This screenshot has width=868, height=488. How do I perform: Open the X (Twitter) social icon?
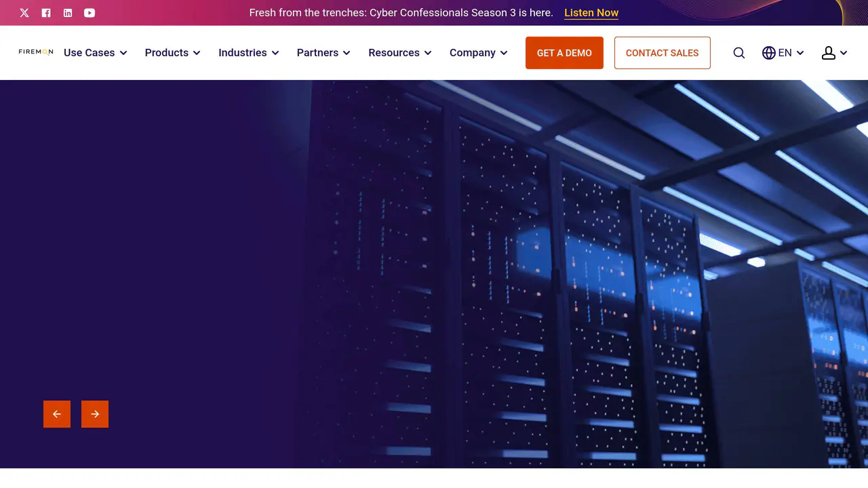[24, 13]
